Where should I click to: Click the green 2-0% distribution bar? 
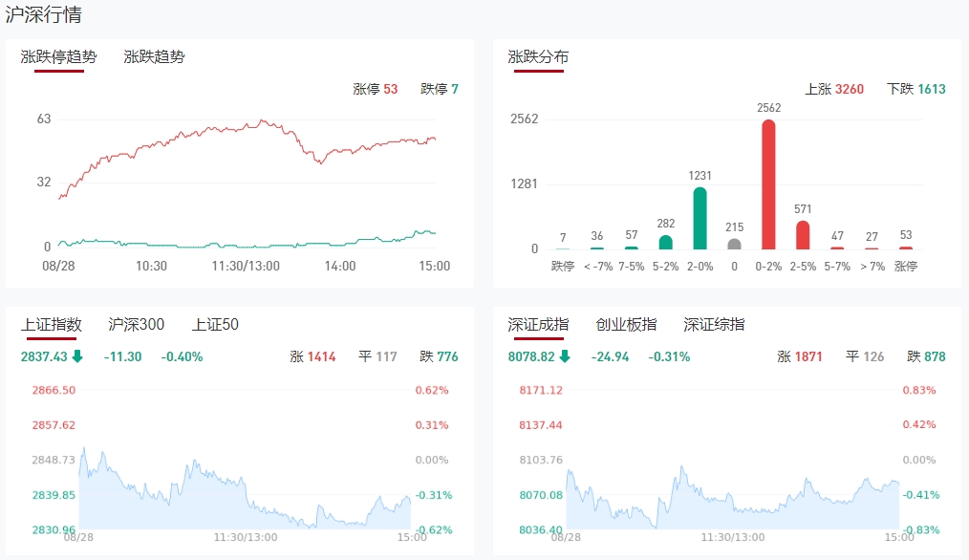pos(700,218)
